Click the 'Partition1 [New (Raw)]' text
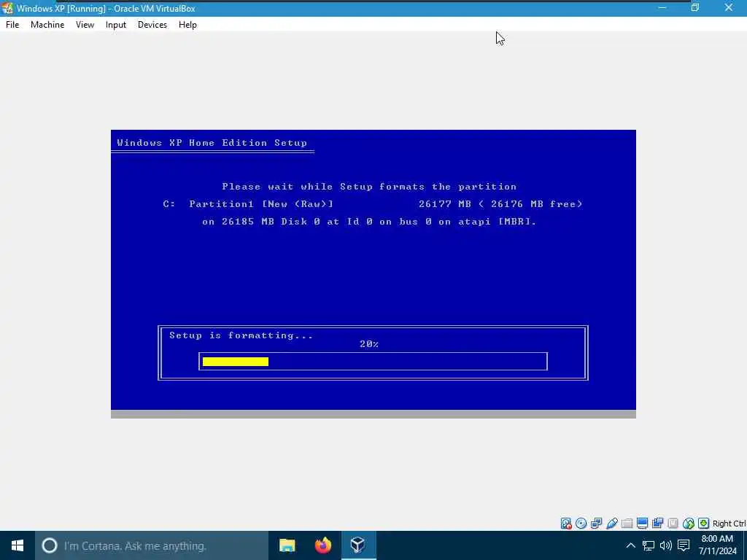This screenshot has height=560, width=747. 261,204
